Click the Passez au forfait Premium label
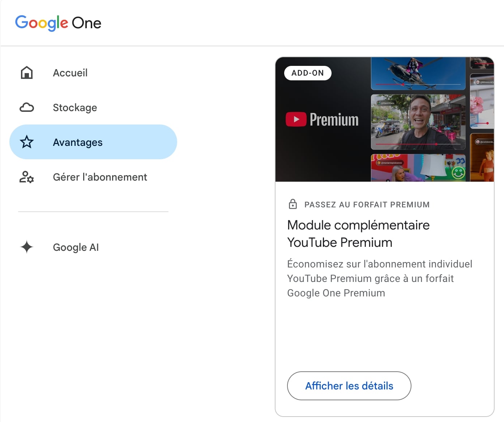Viewport: 504px width, 422px height. [x=366, y=204]
